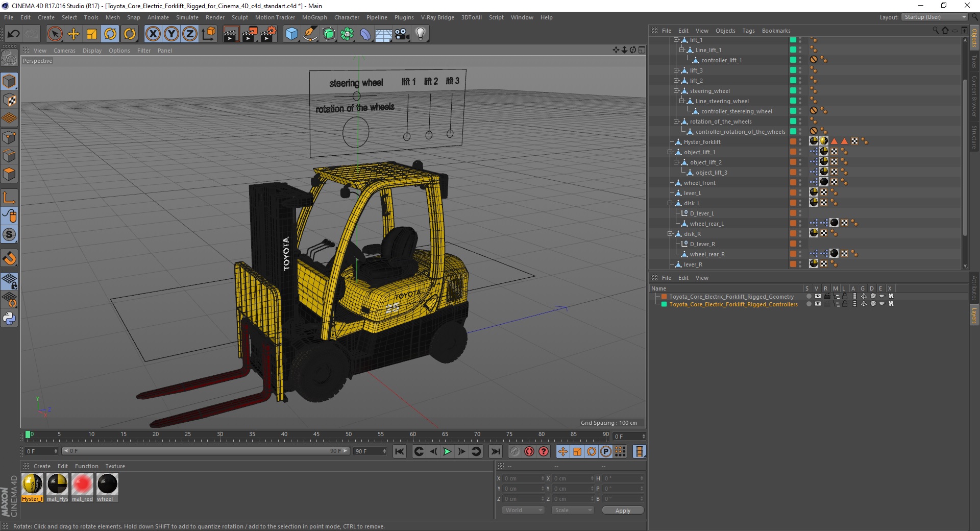Click the Enable Axis icon
980x531 pixels.
click(9, 198)
